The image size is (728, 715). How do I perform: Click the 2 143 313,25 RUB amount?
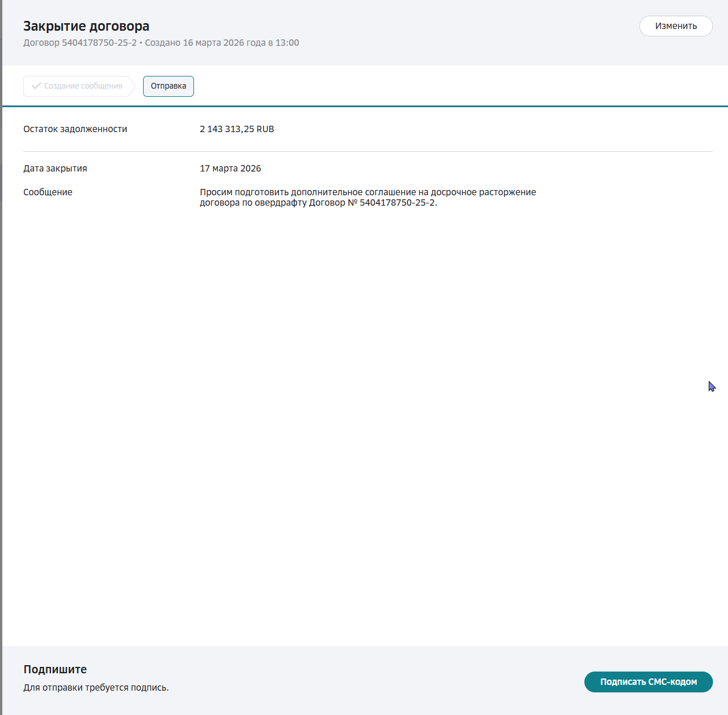click(x=237, y=129)
